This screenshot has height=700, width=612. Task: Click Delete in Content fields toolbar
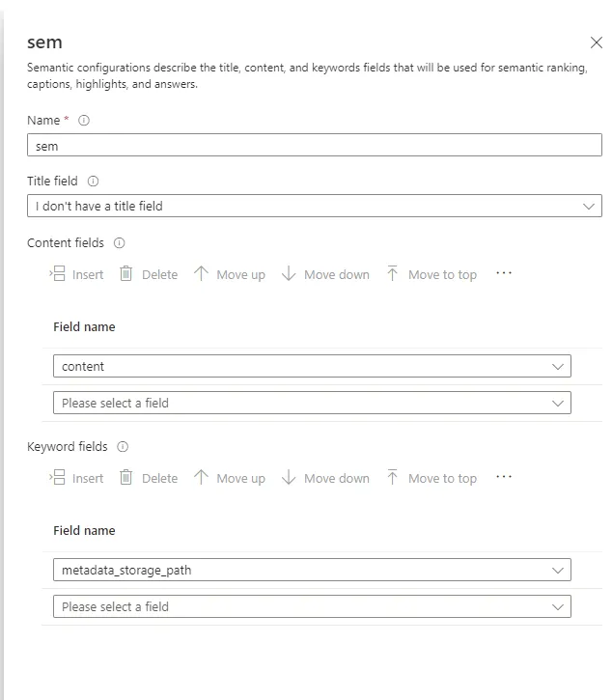coord(149,274)
